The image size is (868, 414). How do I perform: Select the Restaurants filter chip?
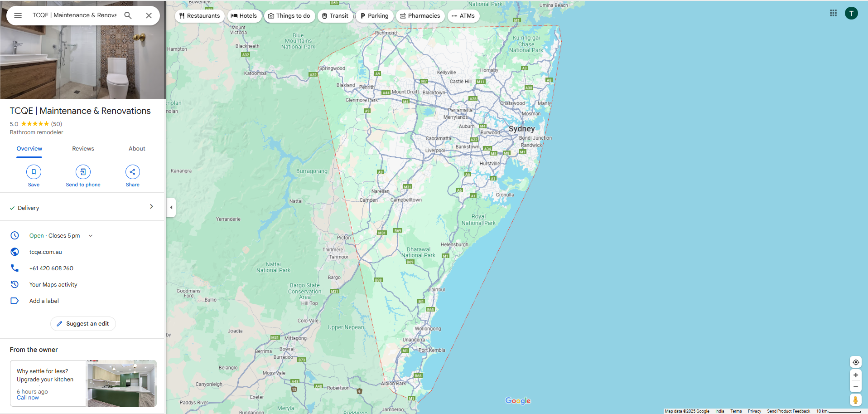199,16
